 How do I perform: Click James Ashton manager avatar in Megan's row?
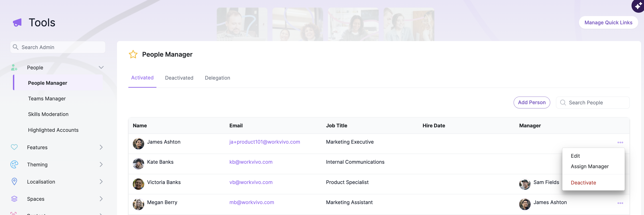(x=525, y=204)
